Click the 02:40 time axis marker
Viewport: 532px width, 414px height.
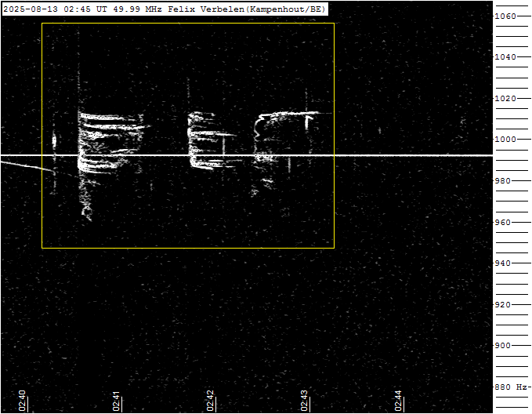click(22, 401)
